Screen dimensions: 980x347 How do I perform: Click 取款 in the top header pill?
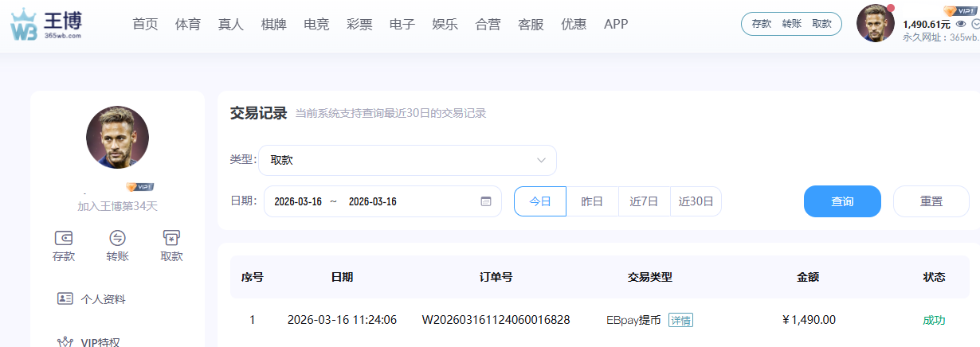pyautogui.click(x=821, y=24)
